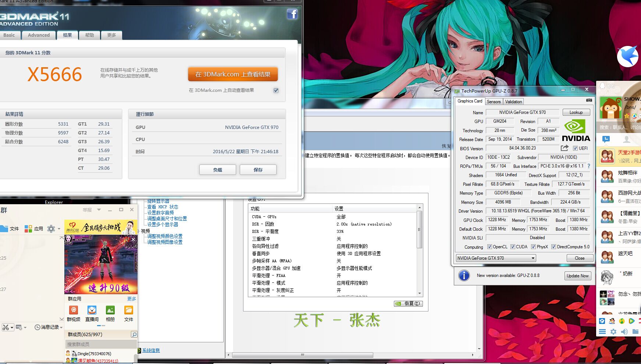This screenshot has height=364, width=641.
Task: Click the NVIDIA panel horizontal scrollbar
Action: tap(302, 355)
